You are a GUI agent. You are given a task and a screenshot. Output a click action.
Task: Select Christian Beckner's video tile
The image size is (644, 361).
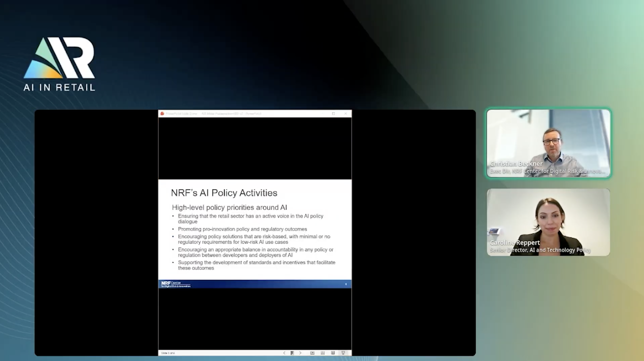click(548, 143)
